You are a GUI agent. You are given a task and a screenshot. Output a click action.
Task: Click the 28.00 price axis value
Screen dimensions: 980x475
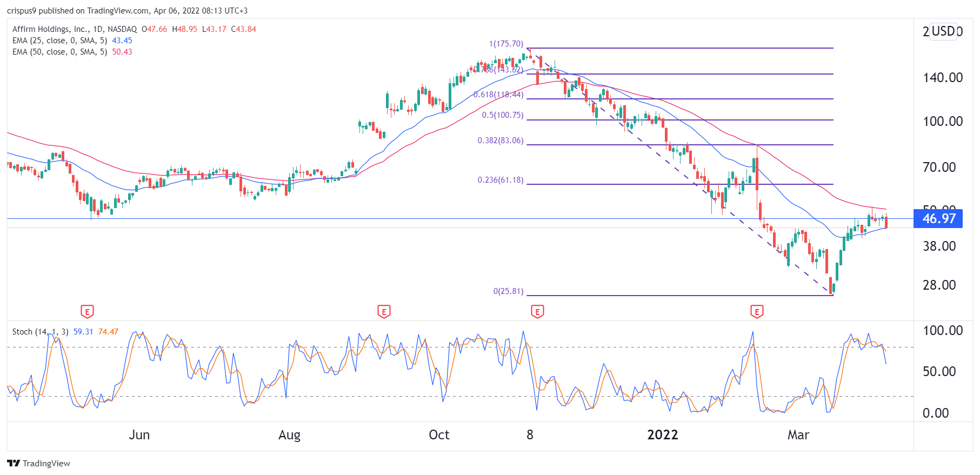[x=939, y=285]
